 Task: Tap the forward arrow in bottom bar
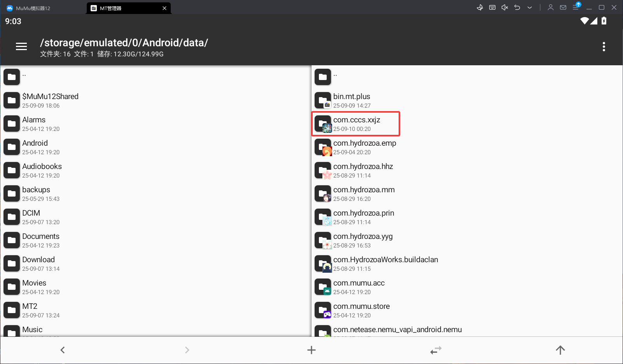[x=187, y=350]
